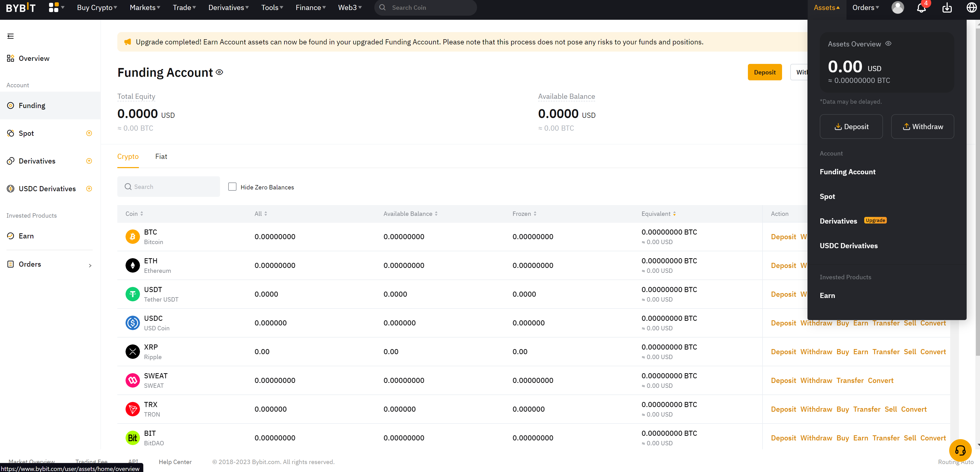Click the live support headset icon
The width and height of the screenshot is (980, 472).
click(x=960, y=450)
